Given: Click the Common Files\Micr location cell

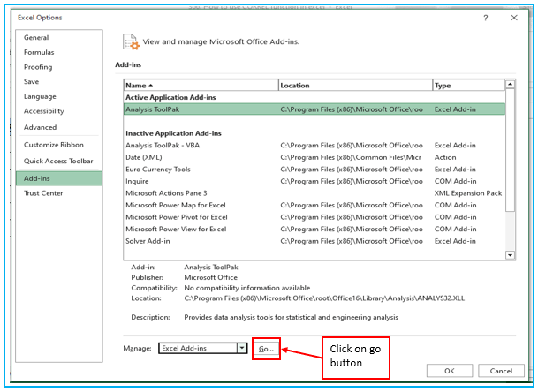Looking at the screenshot, I should click(351, 157).
